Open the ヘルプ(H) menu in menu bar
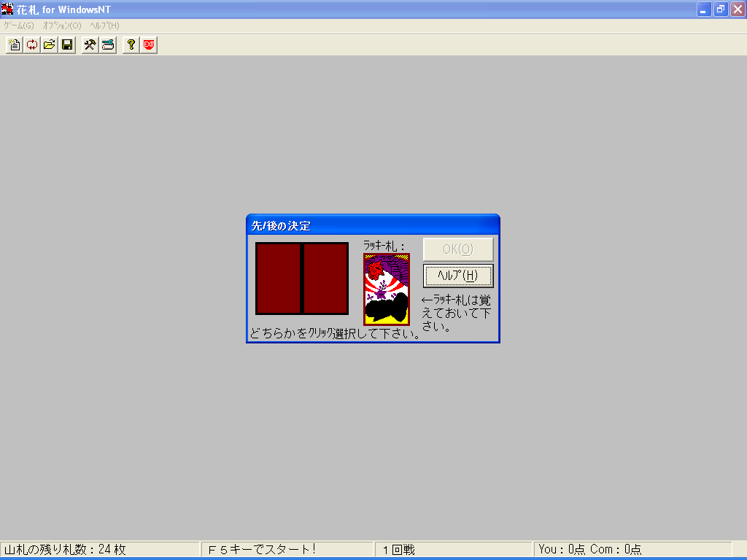Viewport: 747px width, 560px height. coord(105,26)
